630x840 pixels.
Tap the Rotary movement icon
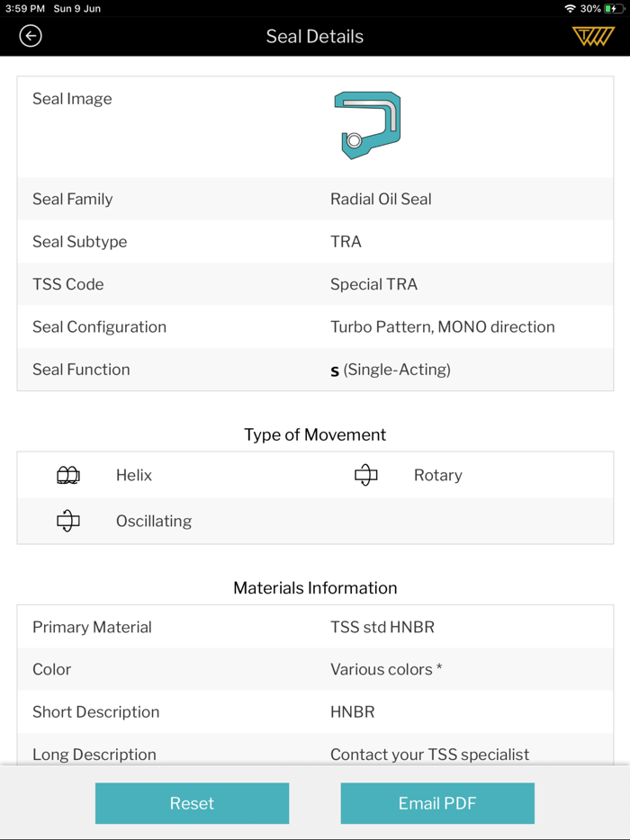[x=365, y=476]
